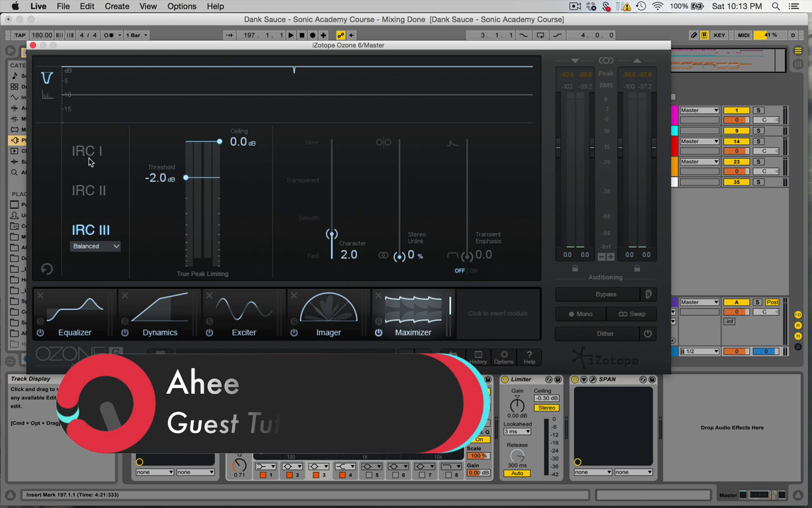Select the IRC II limiting mode
812x508 pixels.
pyautogui.click(x=89, y=190)
